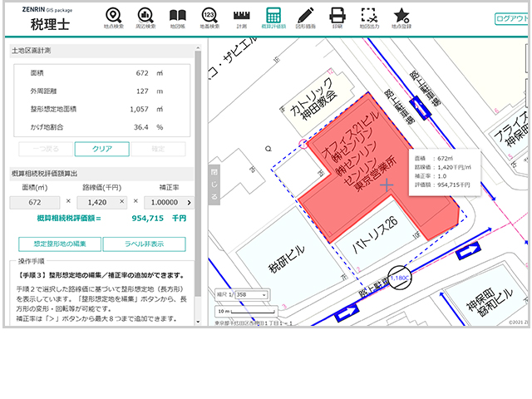This screenshot has height=399, width=532.
Task: Click the ログアウト logout button
Action: [x=512, y=18]
